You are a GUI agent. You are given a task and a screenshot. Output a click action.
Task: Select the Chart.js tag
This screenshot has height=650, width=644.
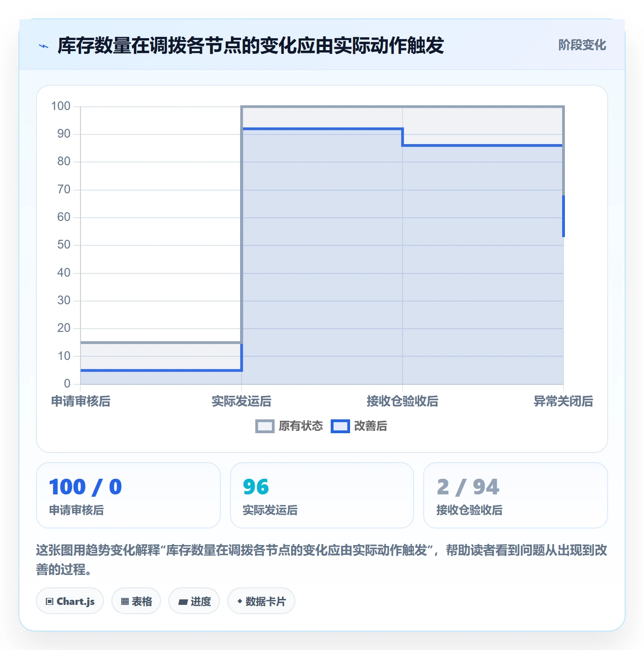pyautogui.click(x=70, y=601)
